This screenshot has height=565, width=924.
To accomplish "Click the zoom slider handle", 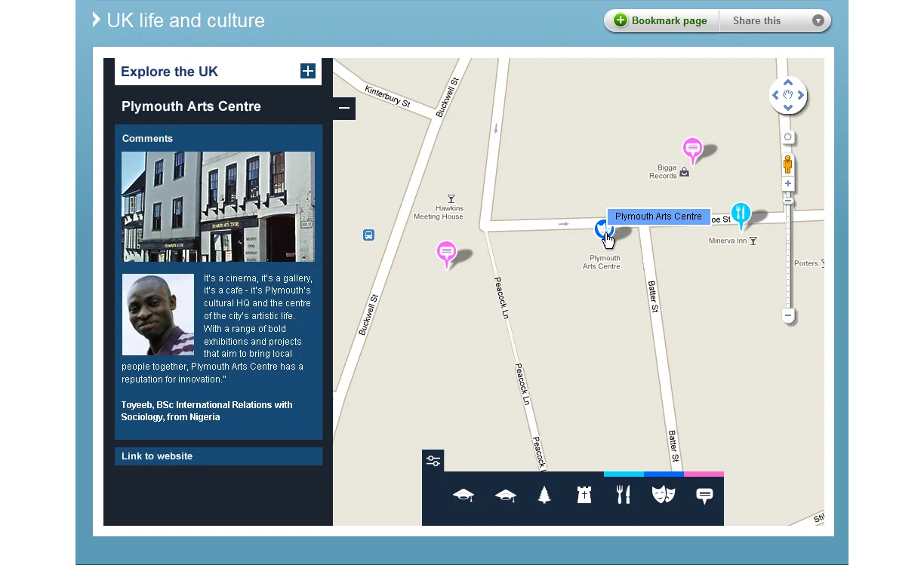I will [788, 201].
